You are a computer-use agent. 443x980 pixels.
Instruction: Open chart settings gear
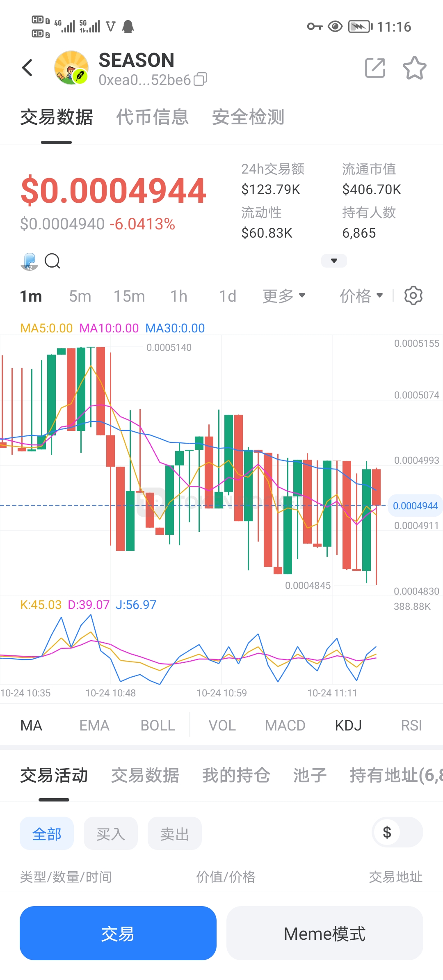coord(413,295)
